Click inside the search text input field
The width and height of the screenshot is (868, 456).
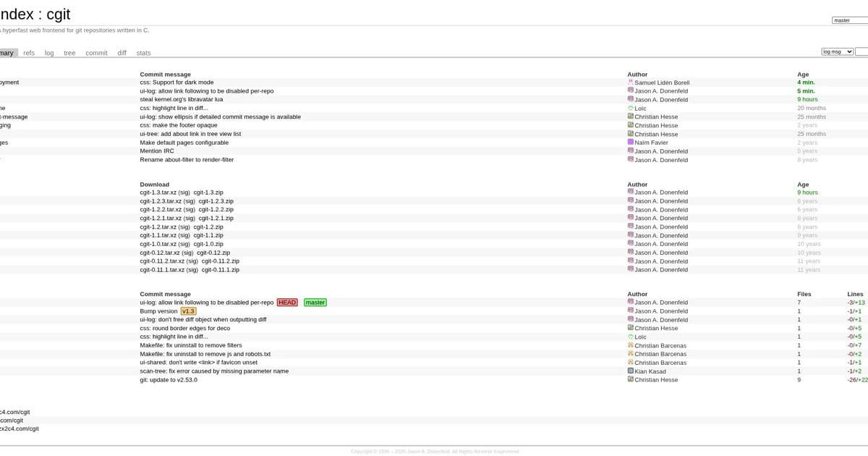(x=863, y=51)
